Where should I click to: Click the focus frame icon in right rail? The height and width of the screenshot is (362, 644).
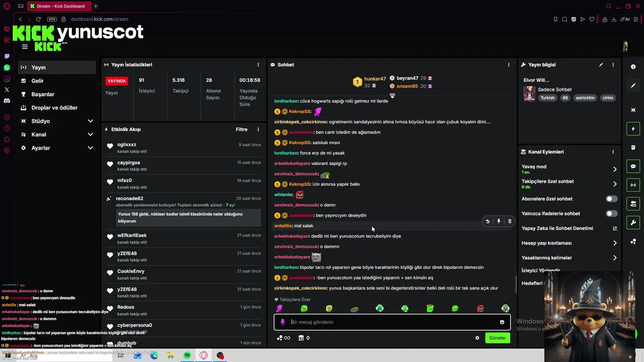pyautogui.click(x=633, y=110)
